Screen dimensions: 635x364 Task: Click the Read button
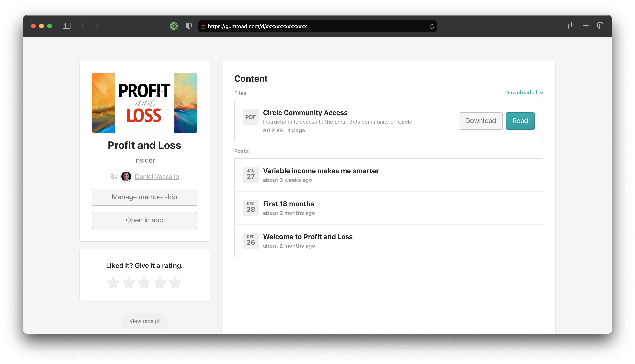click(x=520, y=121)
